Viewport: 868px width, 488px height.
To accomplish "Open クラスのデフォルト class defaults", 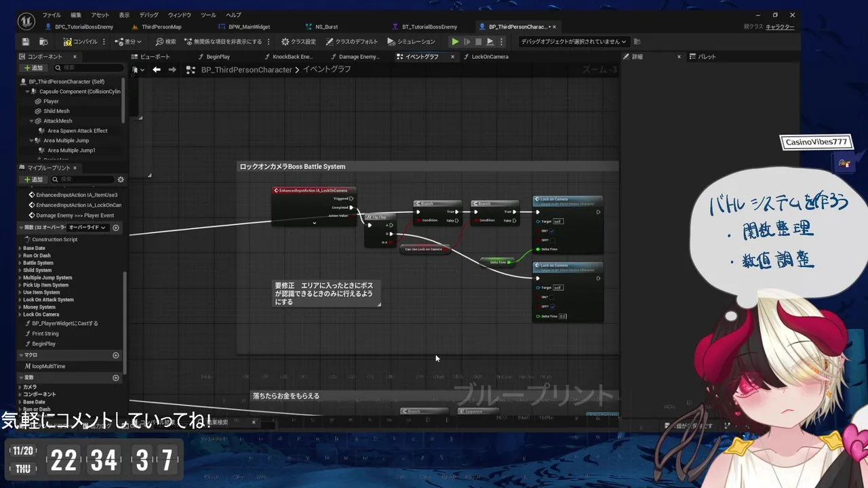I will (x=351, y=41).
